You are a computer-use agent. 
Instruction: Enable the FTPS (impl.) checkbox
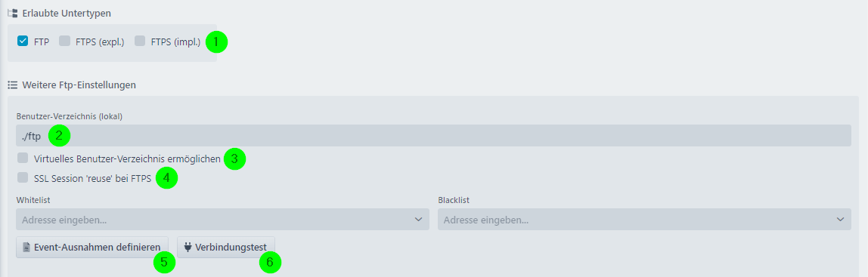(140, 41)
